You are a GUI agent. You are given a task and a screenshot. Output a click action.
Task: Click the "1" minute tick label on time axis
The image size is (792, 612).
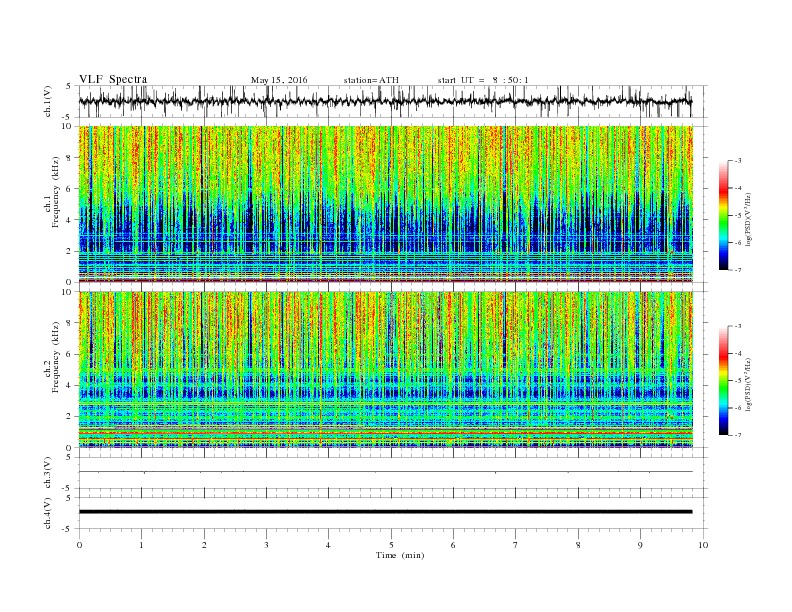click(141, 545)
